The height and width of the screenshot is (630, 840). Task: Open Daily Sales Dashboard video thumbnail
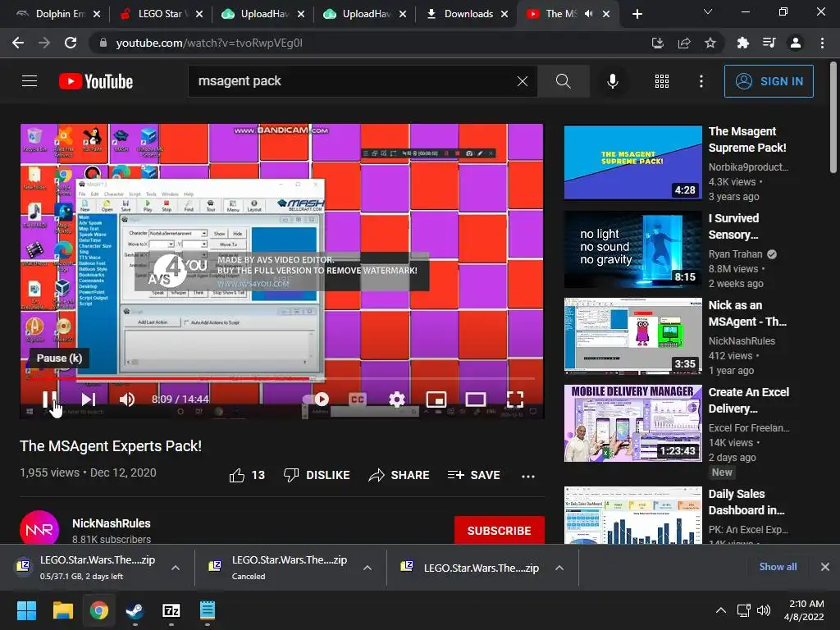pos(633,515)
